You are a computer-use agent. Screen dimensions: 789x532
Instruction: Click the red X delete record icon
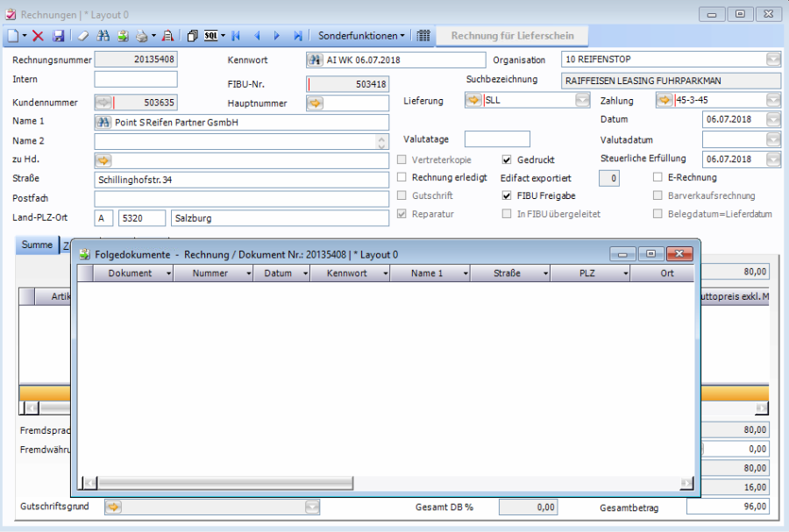click(39, 36)
